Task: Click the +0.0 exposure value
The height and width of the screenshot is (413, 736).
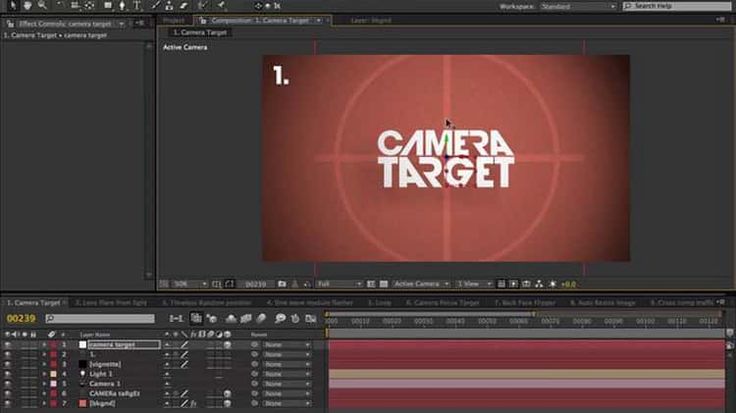Action: pyautogui.click(x=568, y=284)
